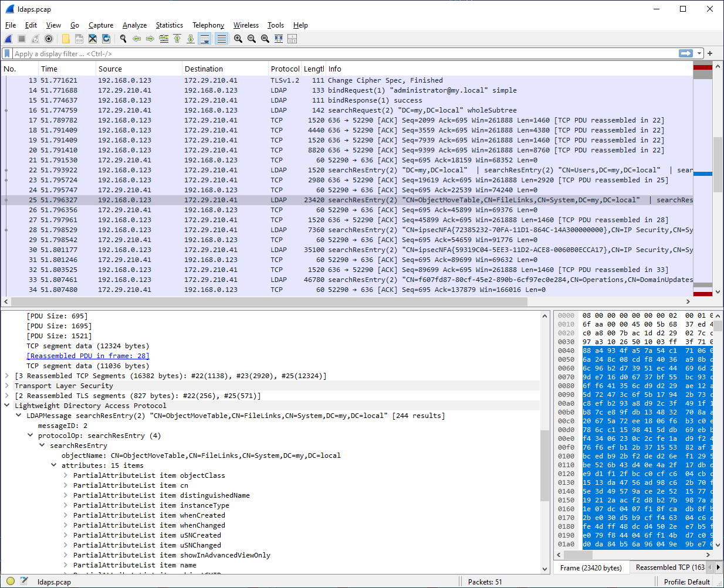
Task: Open display filter history dropdown
Action: pyautogui.click(x=699, y=53)
